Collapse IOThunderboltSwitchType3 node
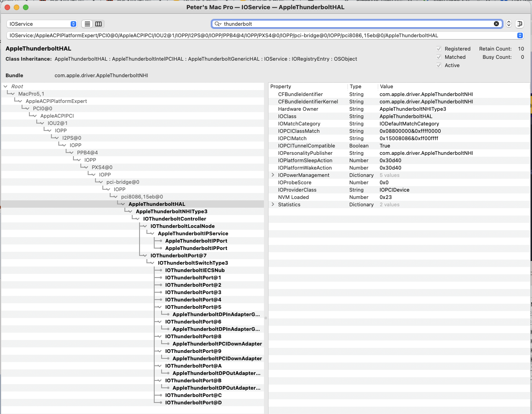This screenshot has height=414, width=532. click(152, 263)
